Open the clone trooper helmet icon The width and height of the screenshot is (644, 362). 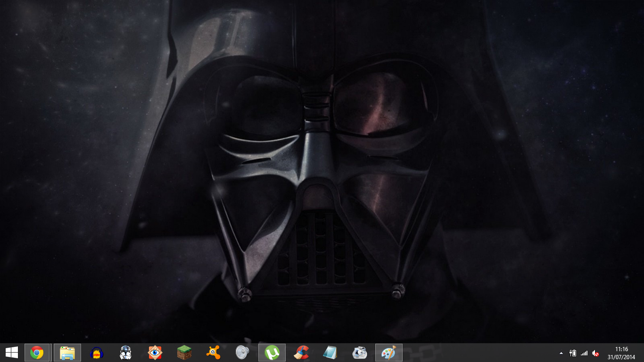tap(125, 353)
